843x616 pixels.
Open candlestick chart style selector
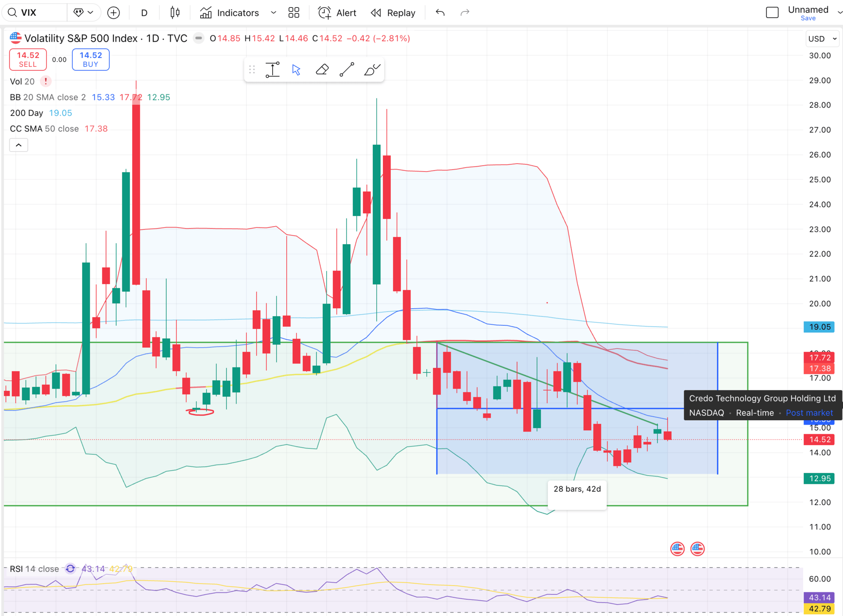(175, 13)
